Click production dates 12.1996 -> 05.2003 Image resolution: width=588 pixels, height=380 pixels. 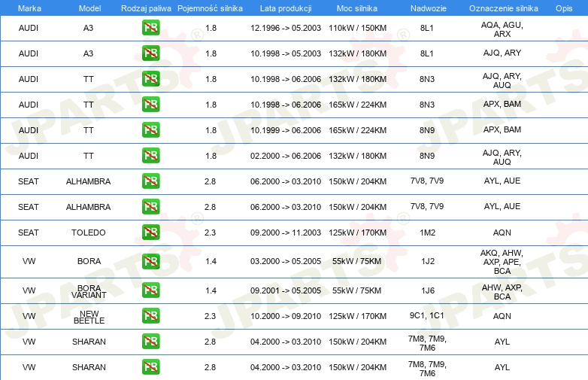click(286, 28)
